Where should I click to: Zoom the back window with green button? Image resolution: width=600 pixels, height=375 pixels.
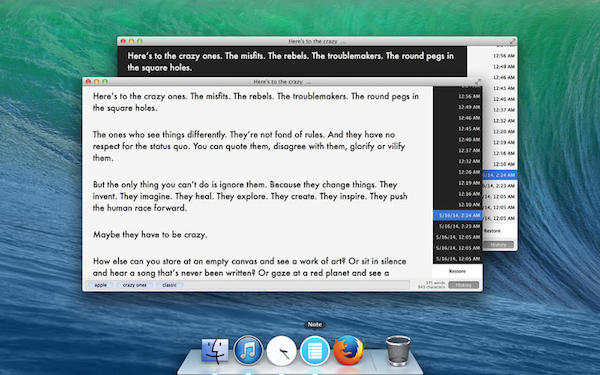[x=140, y=41]
